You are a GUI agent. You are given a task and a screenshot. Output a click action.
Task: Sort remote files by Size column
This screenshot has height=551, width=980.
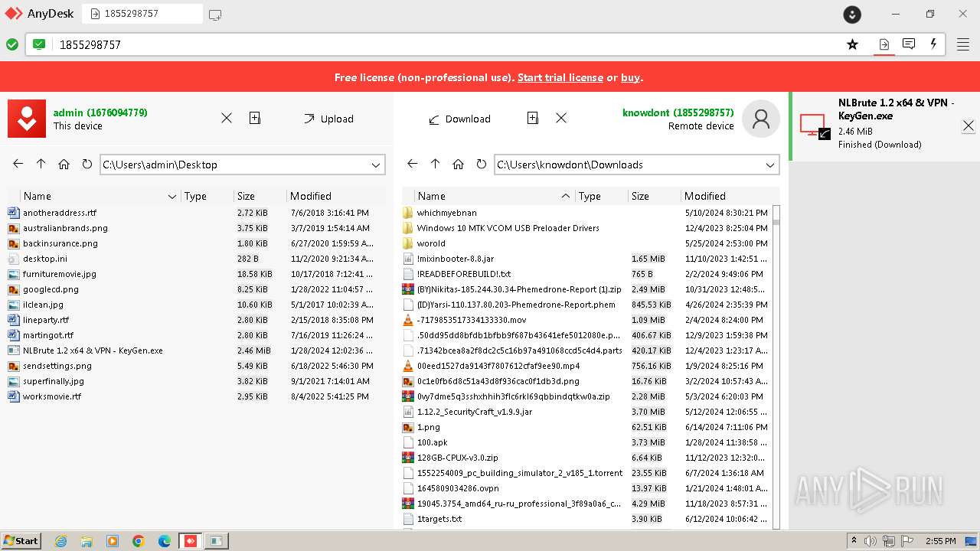tap(655, 196)
